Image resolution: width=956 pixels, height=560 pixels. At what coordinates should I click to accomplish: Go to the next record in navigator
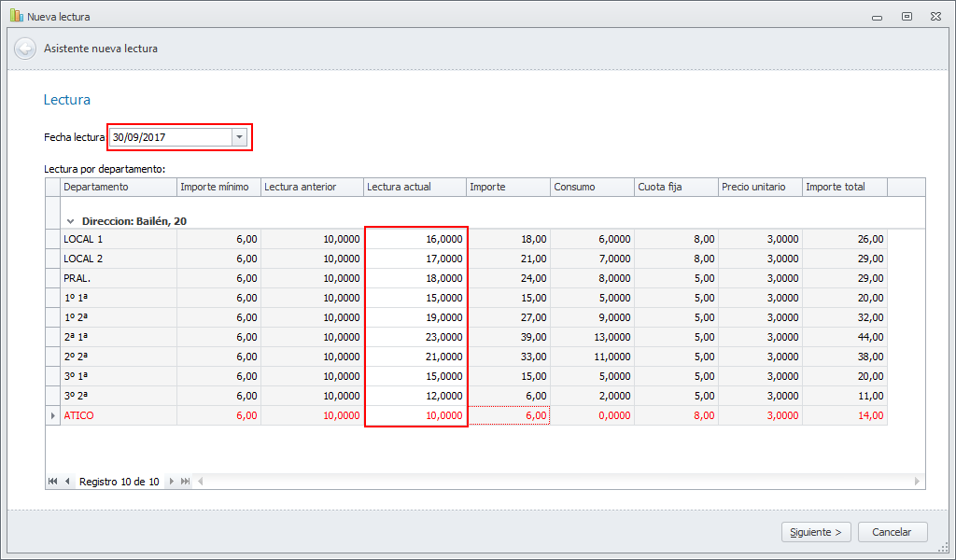click(171, 482)
